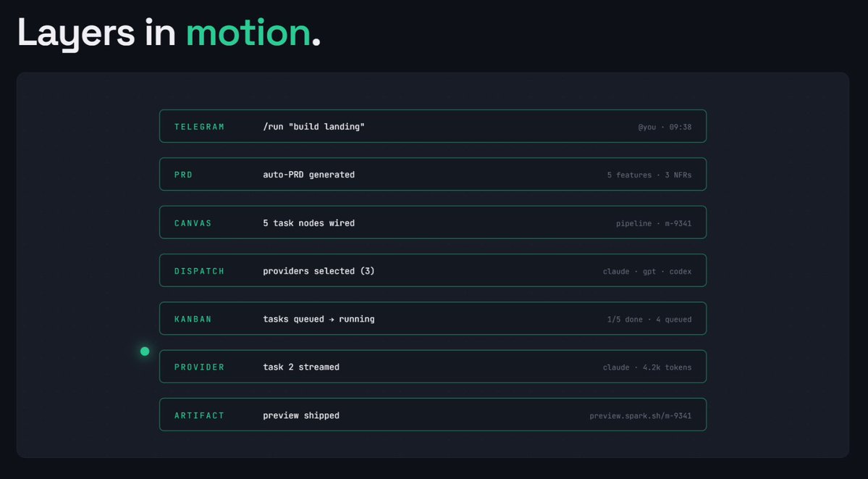
Task: Click the glowing green progress dot
Action: 145,351
